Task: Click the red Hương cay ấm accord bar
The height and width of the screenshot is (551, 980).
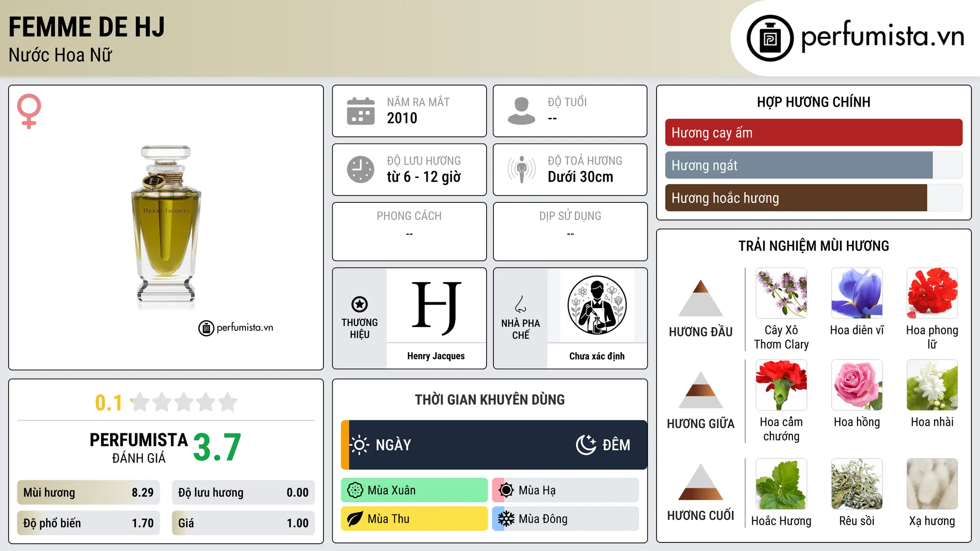Action: 813,132
